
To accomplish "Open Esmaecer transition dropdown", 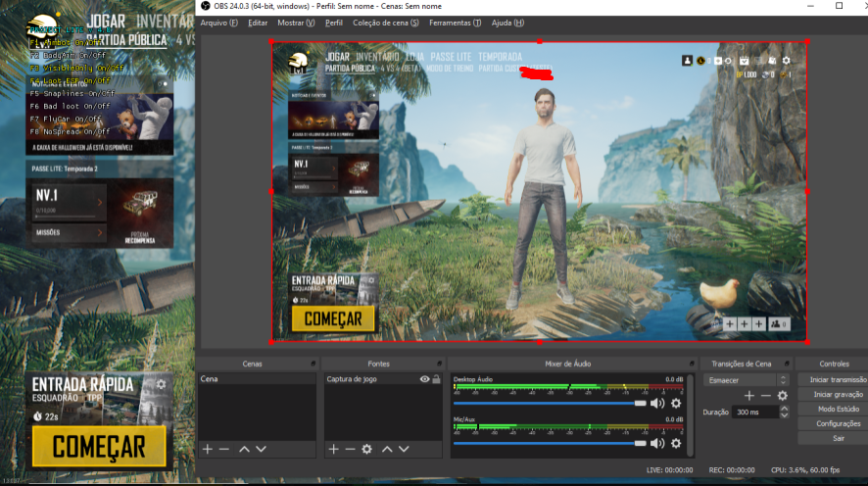I will (746, 380).
